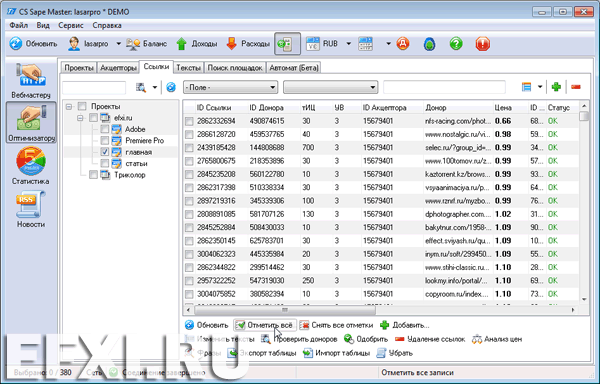Click Проверить доноров with magnifier icon
The image size is (600, 384).
point(299,339)
